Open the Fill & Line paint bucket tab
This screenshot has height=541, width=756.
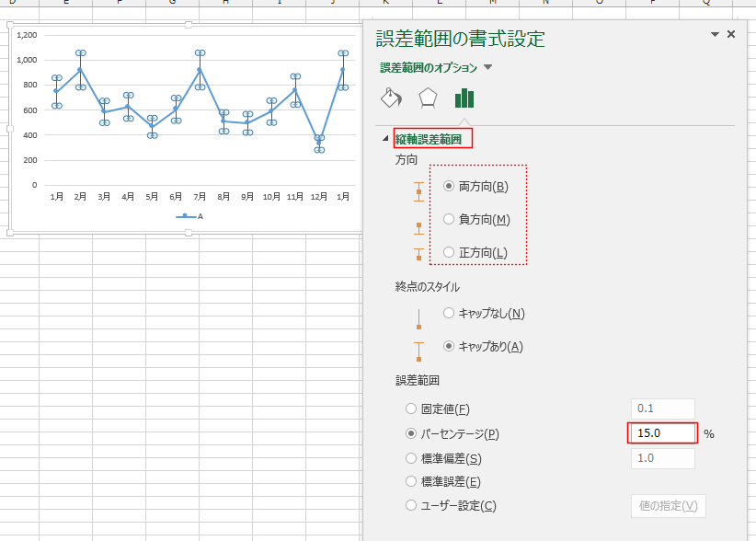(x=391, y=98)
